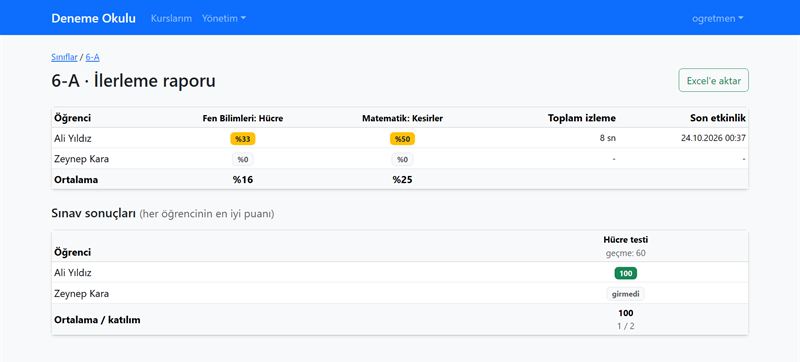Click the Fen Bilimleri: Hücre column header
The image size is (800, 362).
[243, 118]
